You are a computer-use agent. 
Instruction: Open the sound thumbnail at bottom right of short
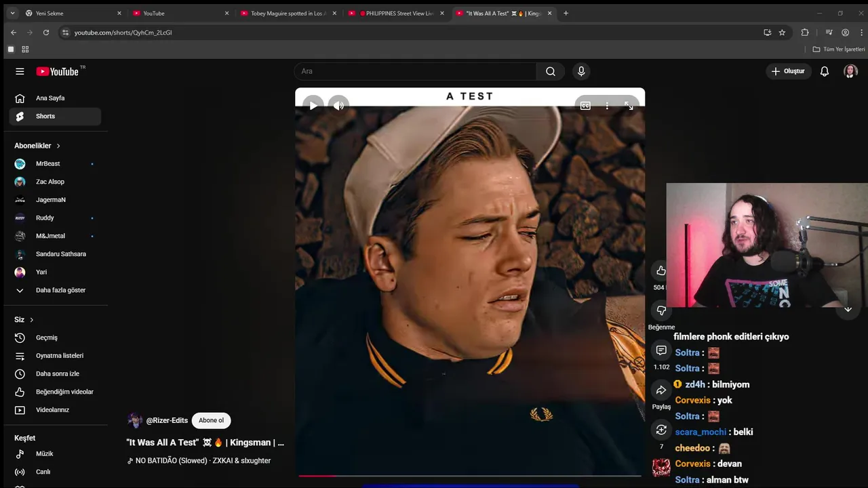661,468
